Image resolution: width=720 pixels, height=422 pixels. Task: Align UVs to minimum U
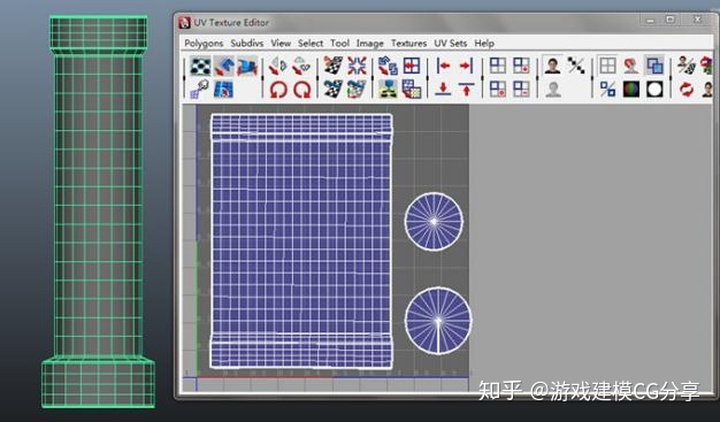click(443, 66)
